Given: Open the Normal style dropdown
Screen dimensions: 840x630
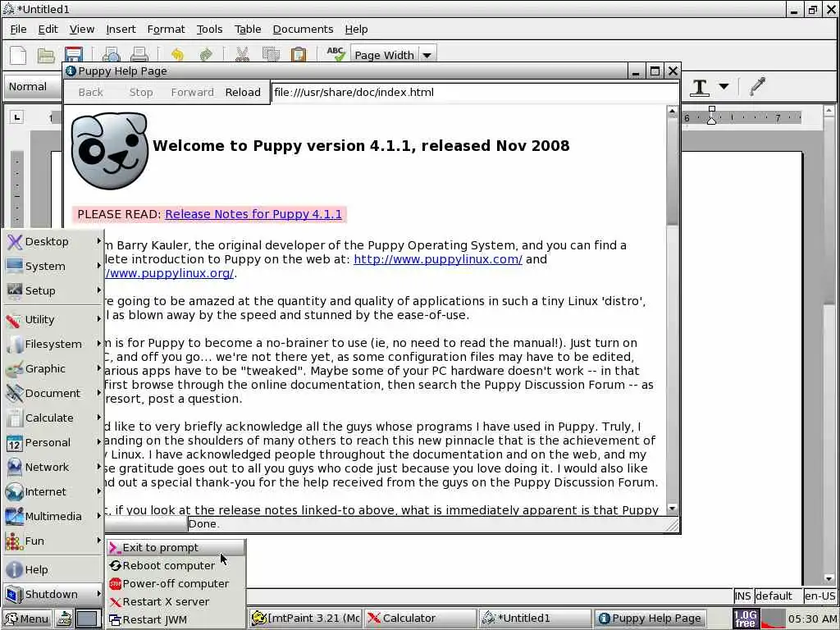Looking at the screenshot, I should point(33,87).
